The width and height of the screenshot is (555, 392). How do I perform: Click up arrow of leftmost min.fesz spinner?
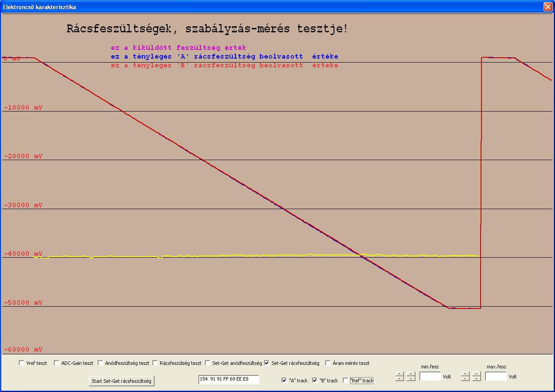pyautogui.click(x=399, y=374)
